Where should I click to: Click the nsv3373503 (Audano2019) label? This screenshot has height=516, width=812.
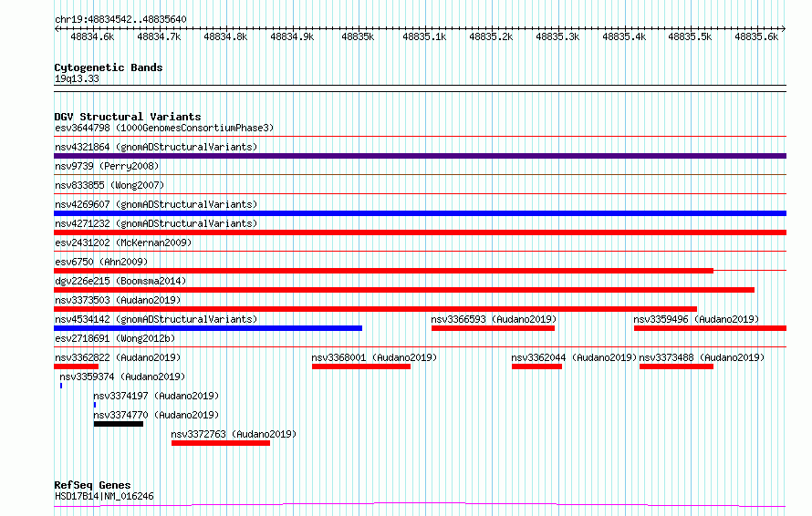pyautogui.click(x=118, y=300)
